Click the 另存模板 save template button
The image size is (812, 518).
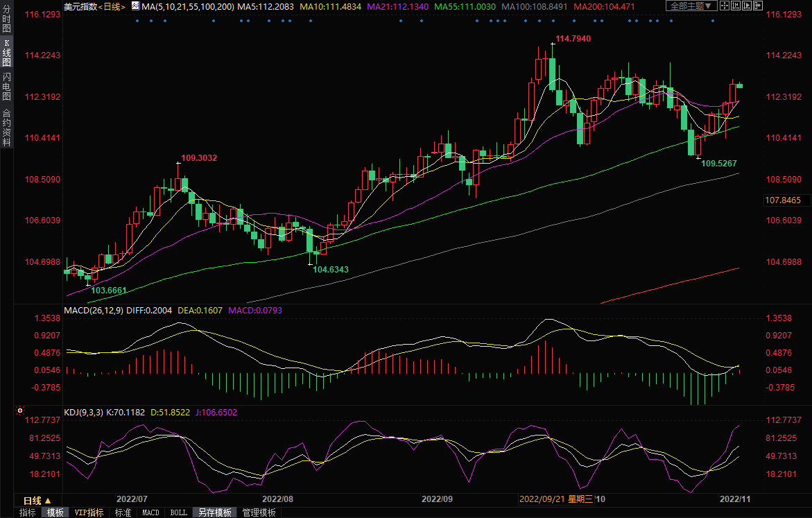[x=215, y=512]
